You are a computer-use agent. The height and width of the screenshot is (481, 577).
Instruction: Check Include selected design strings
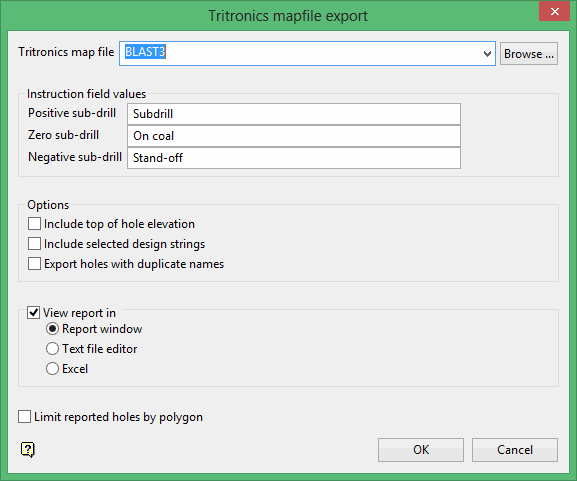(34, 244)
